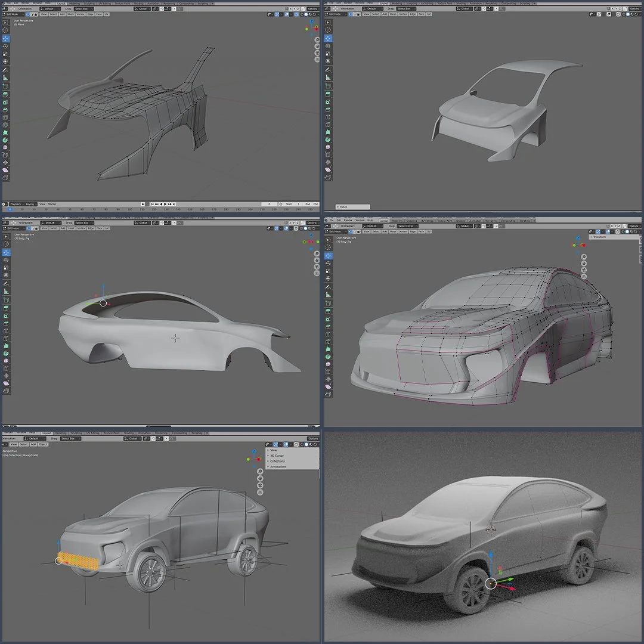Toggle camera view icon in top-left panel

tap(317, 53)
